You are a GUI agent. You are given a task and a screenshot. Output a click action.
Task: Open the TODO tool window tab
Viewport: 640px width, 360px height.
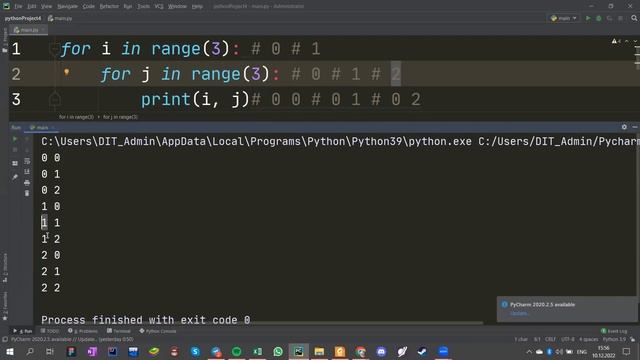[x=50, y=331]
